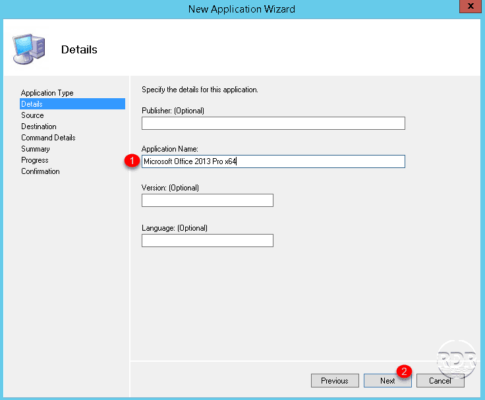485x400 pixels.
Task: Select the Version input box
Action: point(207,200)
